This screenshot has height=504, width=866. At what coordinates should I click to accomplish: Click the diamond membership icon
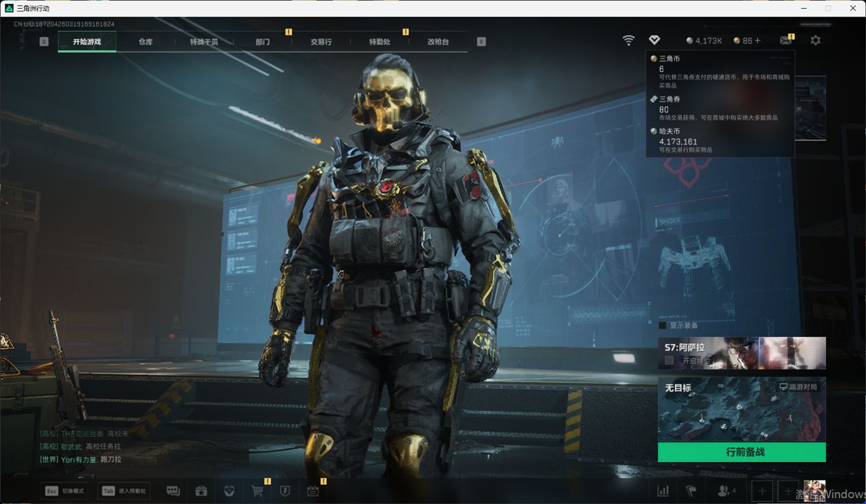654,40
